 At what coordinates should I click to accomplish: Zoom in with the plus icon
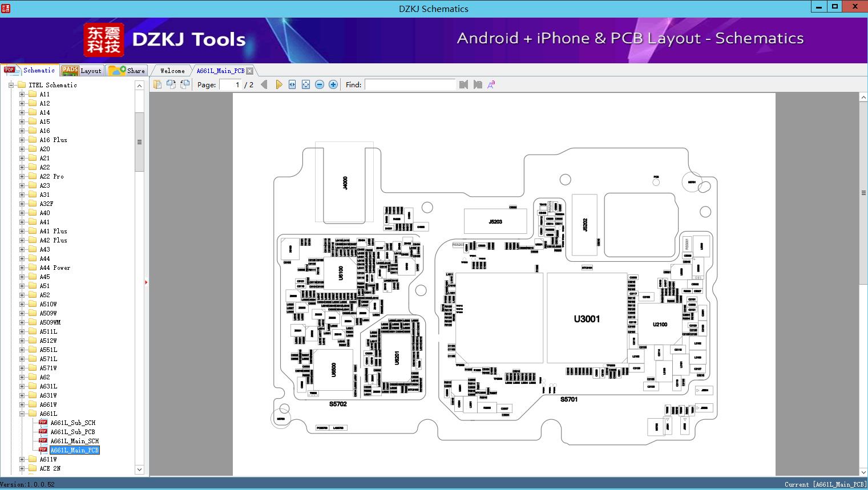(x=333, y=84)
